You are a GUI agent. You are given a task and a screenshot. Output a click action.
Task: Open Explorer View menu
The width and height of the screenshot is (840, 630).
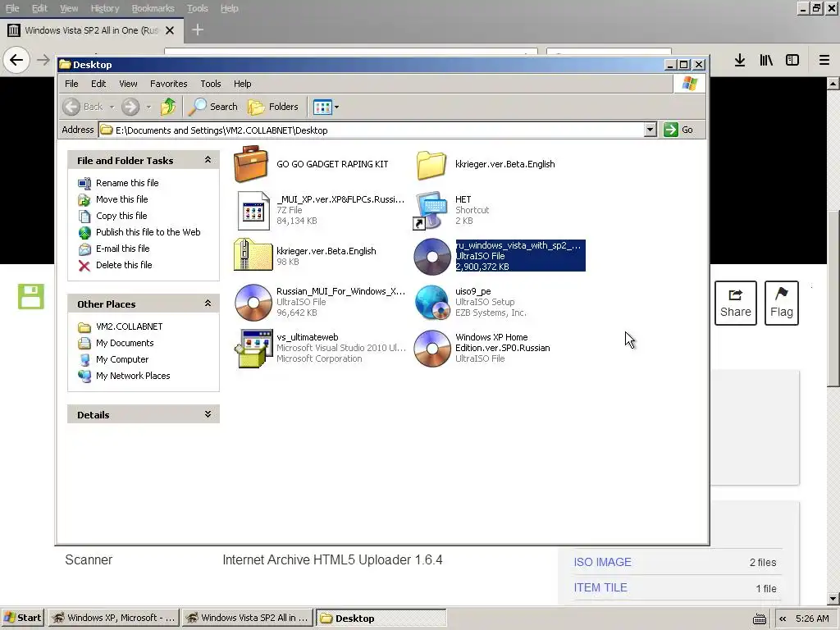tap(128, 84)
